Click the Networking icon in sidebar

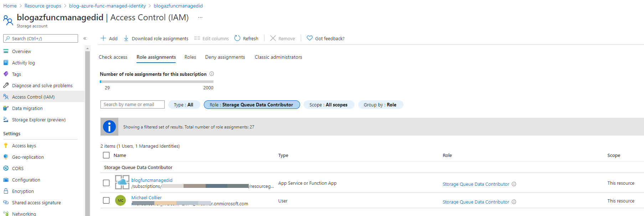click(6, 214)
